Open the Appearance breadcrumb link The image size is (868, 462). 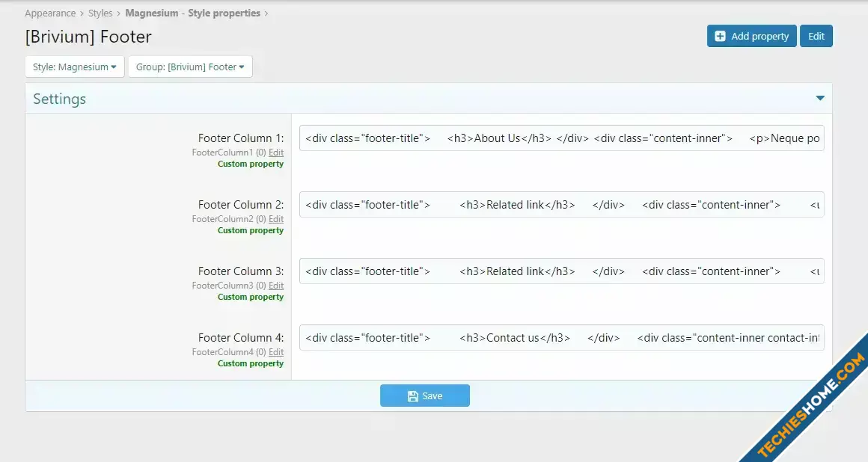click(50, 13)
